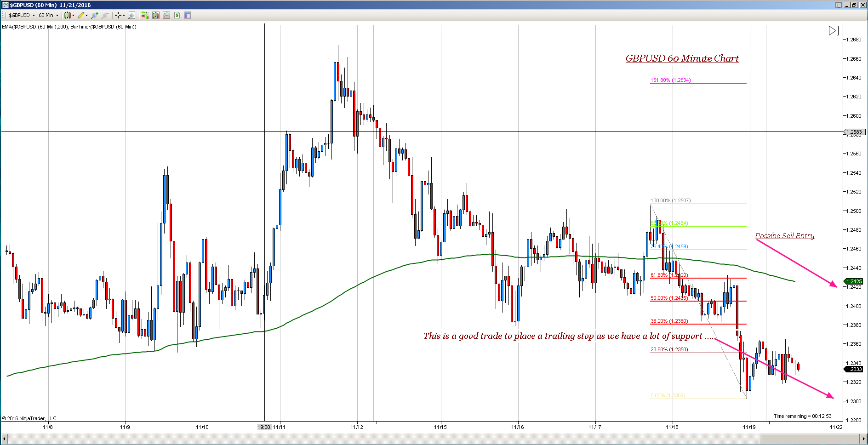Expand the chart style dropdown arrow
868x445 pixels.
coord(73,15)
